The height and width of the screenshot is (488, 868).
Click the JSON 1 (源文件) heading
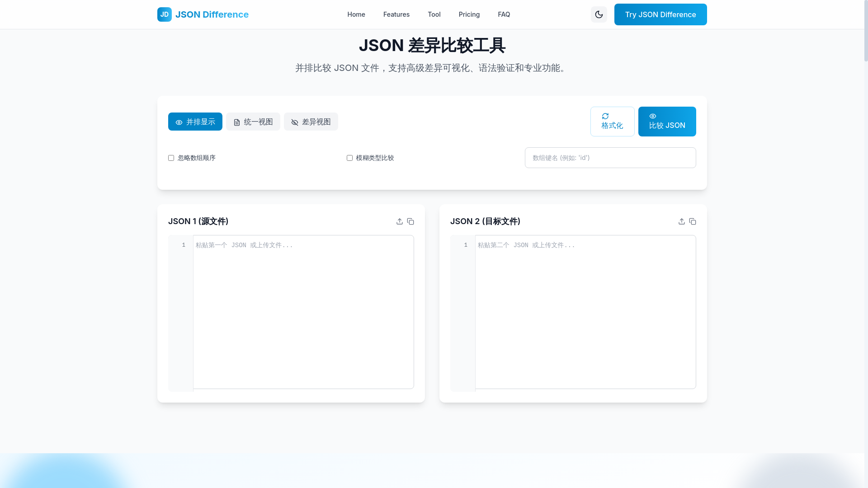[x=198, y=221]
